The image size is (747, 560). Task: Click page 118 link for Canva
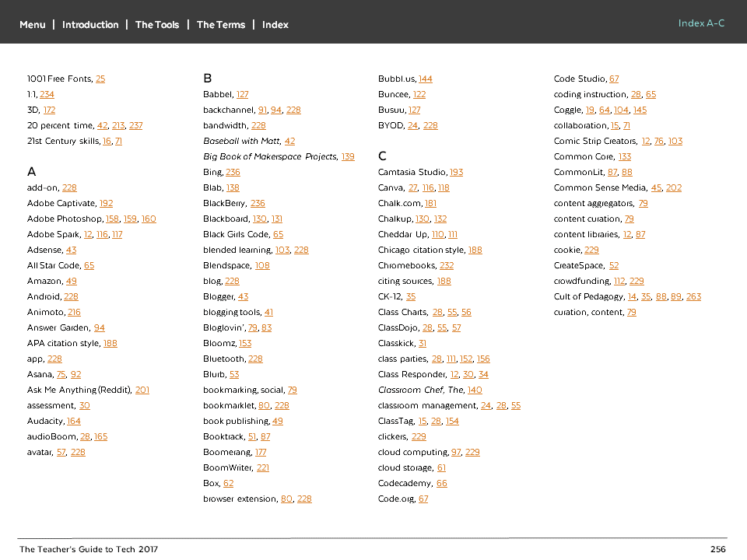coord(444,187)
